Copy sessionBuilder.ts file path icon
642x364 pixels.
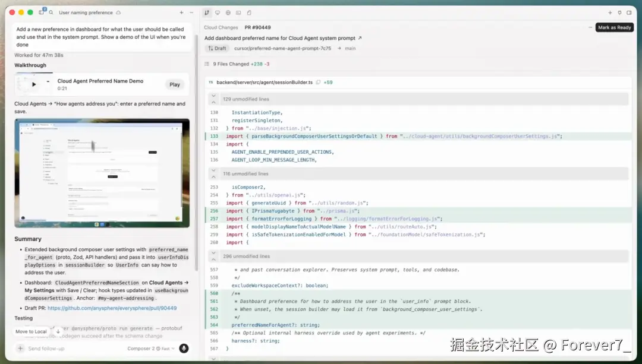318,82
